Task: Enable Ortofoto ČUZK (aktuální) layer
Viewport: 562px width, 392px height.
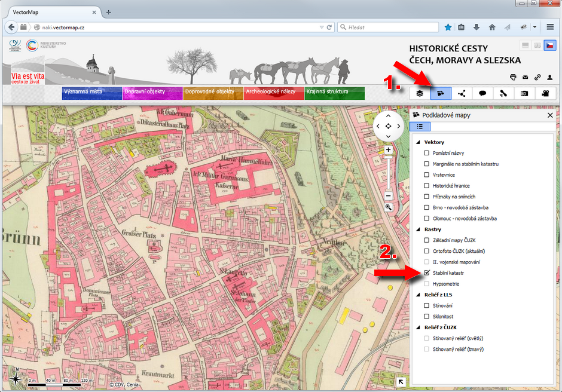Action: point(426,251)
